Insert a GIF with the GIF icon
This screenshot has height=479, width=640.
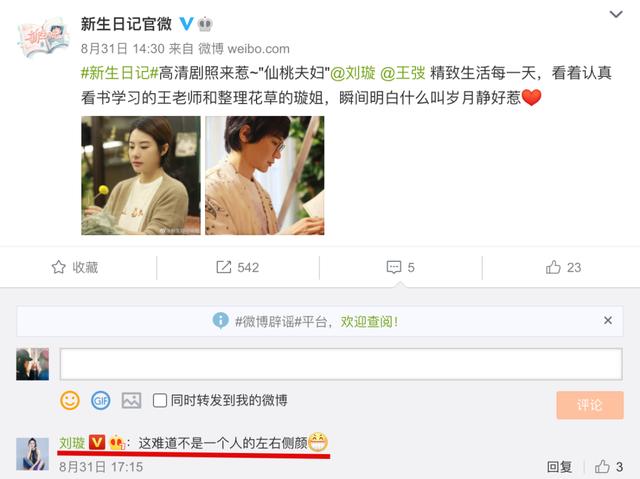point(100,400)
